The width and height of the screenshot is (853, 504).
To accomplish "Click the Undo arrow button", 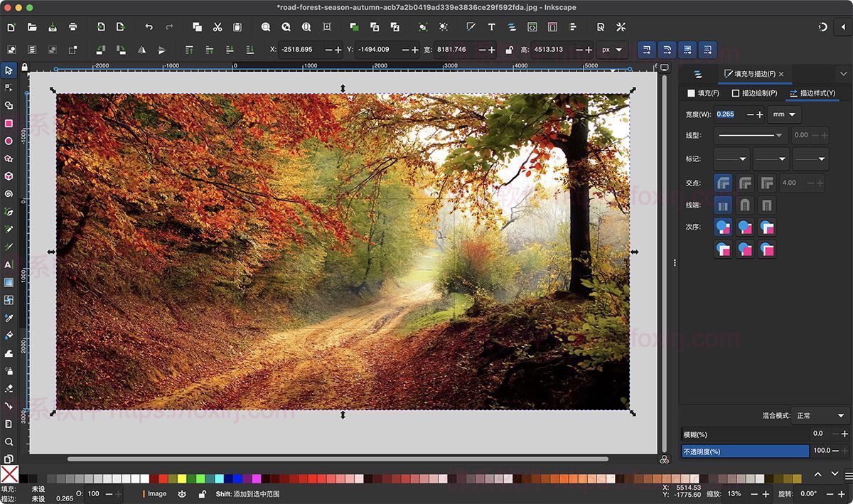I will [148, 27].
